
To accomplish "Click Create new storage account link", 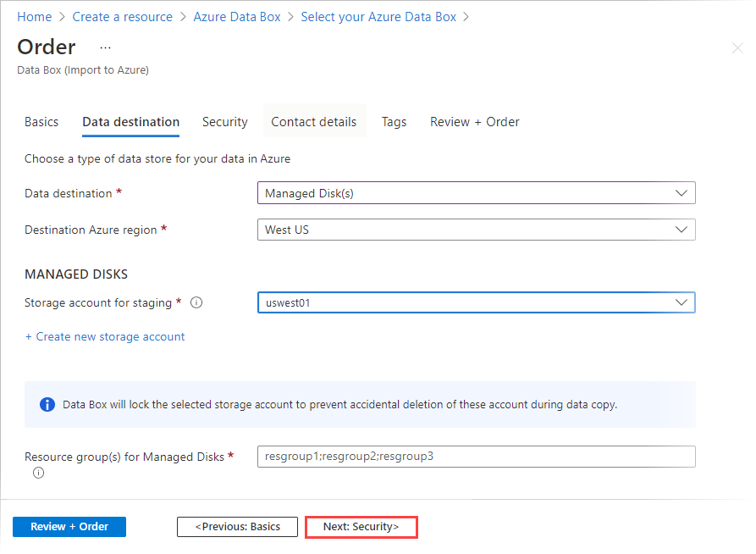I will tap(105, 336).
